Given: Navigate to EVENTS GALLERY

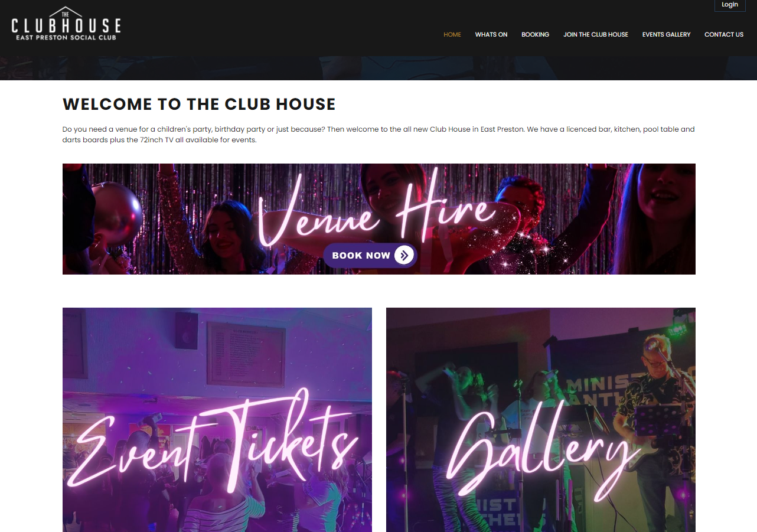Looking at the screenshot, I should [666, 34].
